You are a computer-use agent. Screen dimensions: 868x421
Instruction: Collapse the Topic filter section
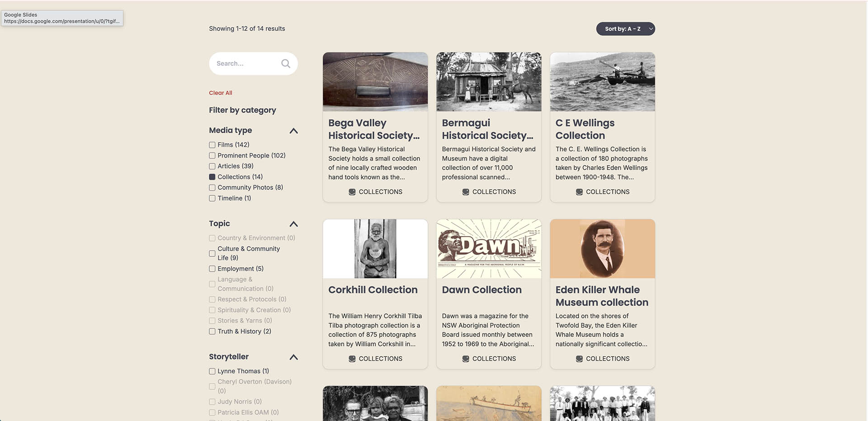[x=293, y=224]
